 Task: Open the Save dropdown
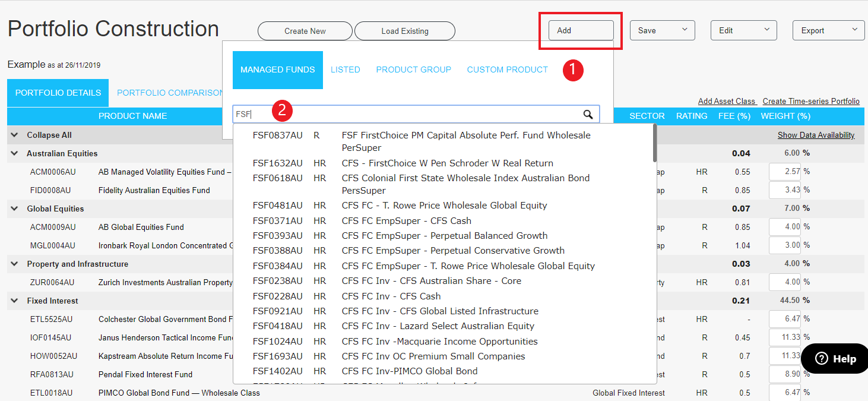[662, 31]
